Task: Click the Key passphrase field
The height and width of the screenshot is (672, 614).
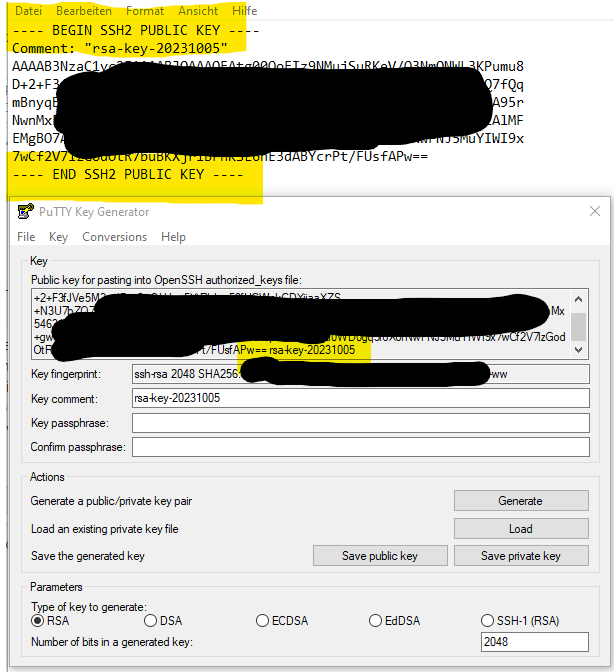Action: (361, 423)
